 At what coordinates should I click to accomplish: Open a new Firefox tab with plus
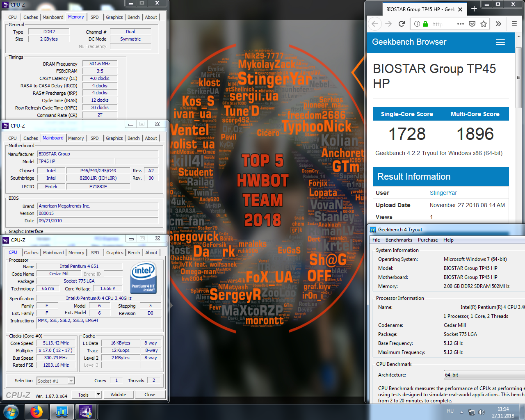(474, 9)
